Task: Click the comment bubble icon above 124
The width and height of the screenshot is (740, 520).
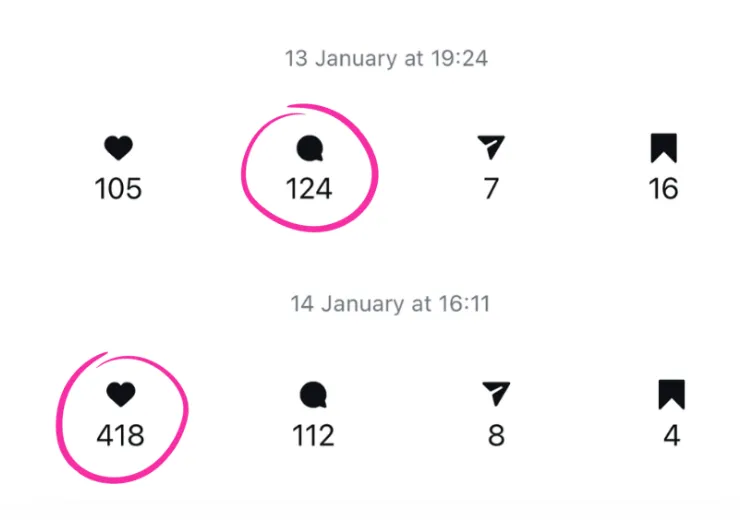Action: 310,150
